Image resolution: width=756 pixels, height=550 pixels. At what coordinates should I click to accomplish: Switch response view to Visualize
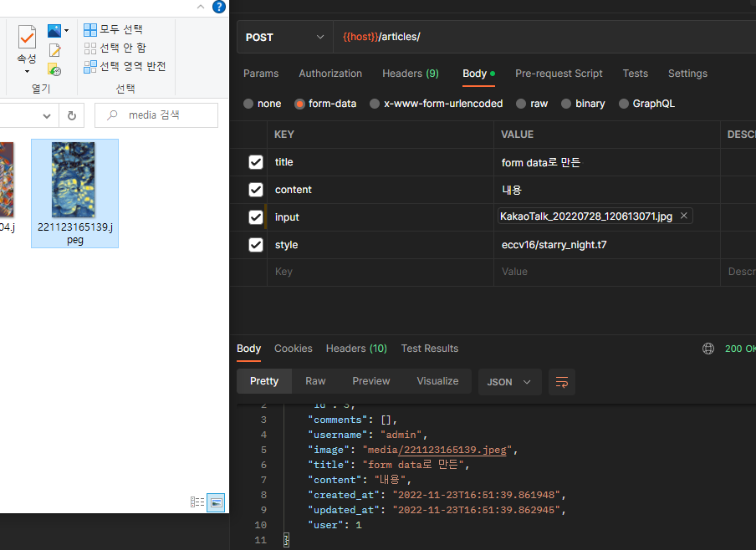(437, 381)
